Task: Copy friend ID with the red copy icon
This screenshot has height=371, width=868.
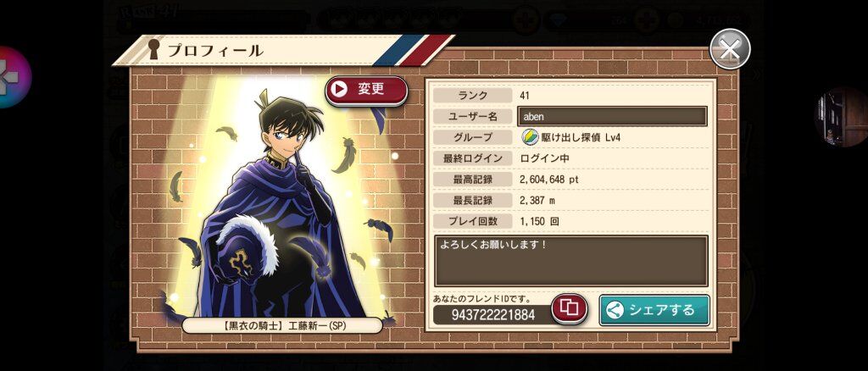Action: tap(569, 308)
